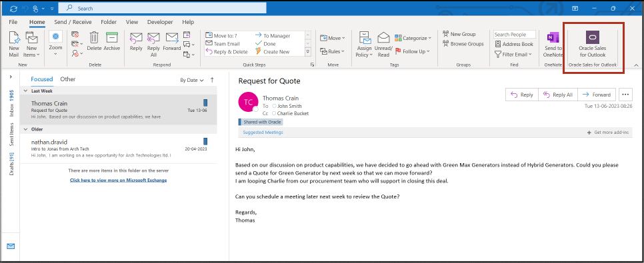This screenshot has width=644, height=263.
Task: Click the Reply ribbon icon
Action: coord(136,41)
